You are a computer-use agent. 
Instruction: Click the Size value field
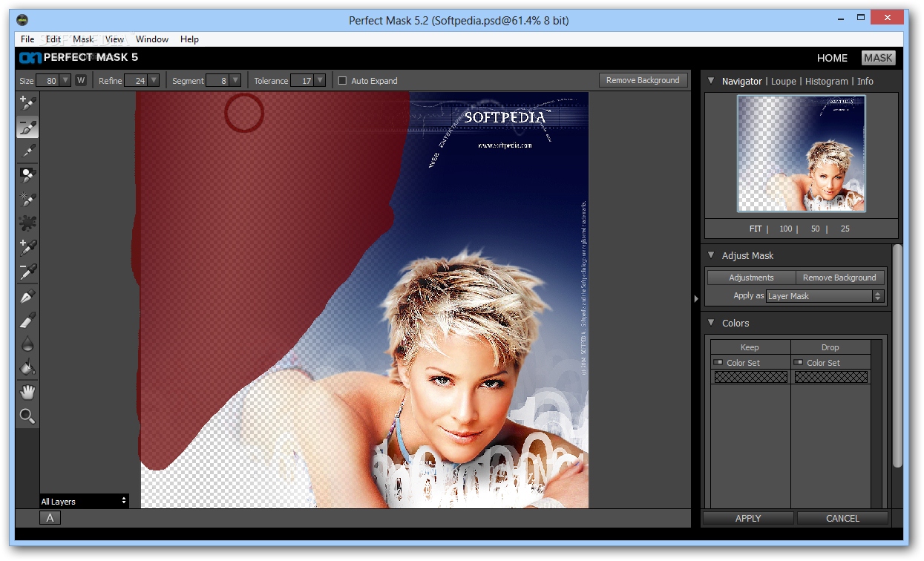[x=47, y=80]
